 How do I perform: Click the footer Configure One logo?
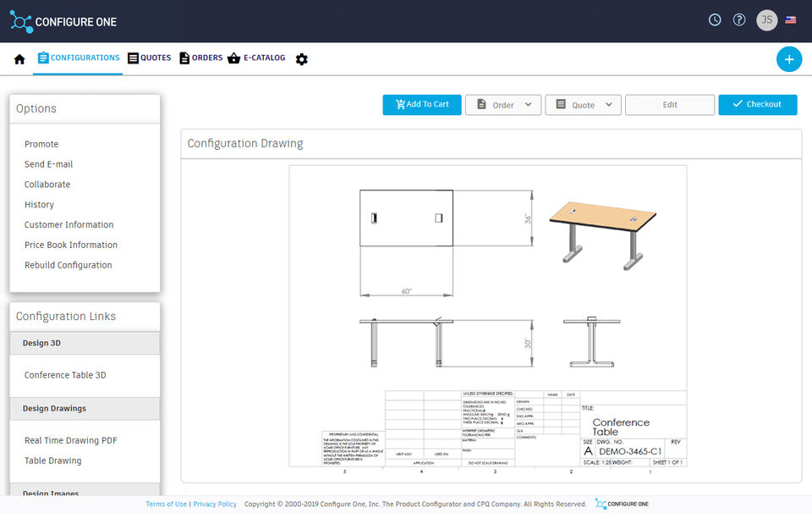(x=622, y=504)
